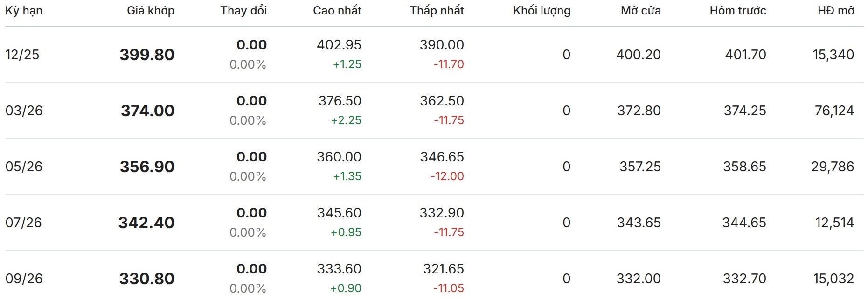Click the "Thay đổi" column header
Image resolution: width=868 pixels, height=301 pixels.
pos(243,11)
